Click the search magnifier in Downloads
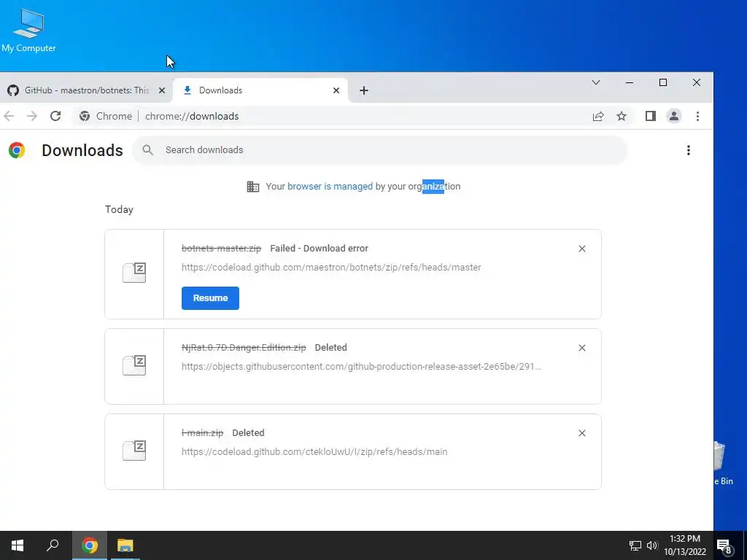 pyautogui.click(x=147, y=150)
